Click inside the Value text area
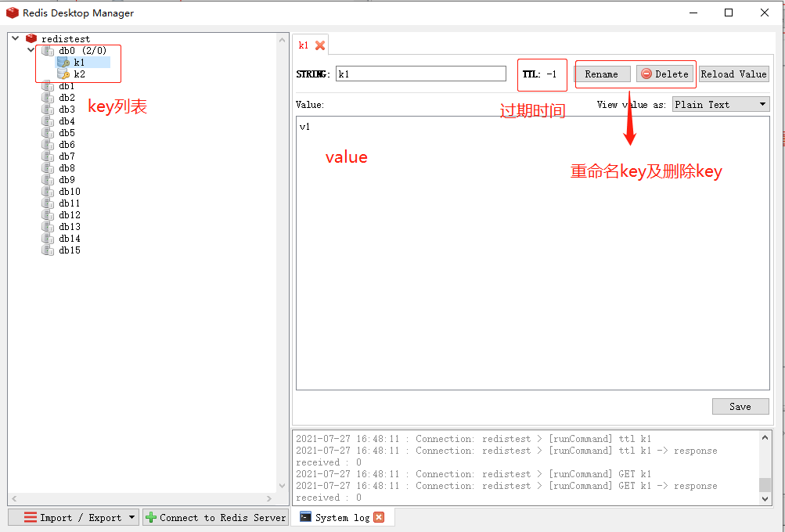This screenshot has width=785, height=532. (533, 253)
